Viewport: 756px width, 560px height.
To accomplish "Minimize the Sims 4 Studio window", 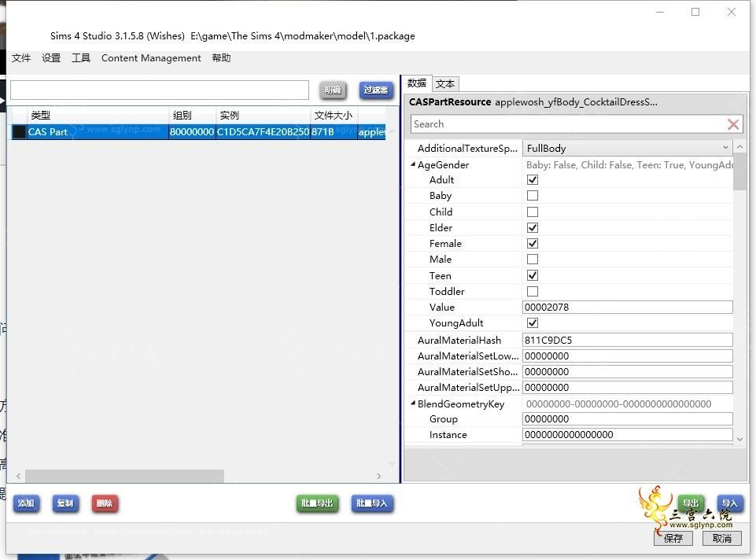I will point(659,12).
